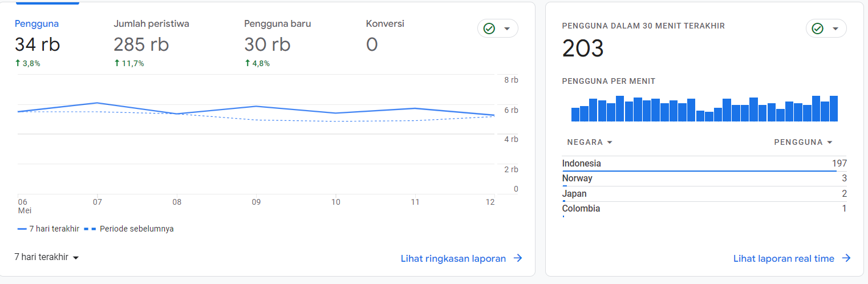This screenshot has width=868, height=284.
Task: Click the 7 hari terakhir legend entry
Action: point(48,229)
